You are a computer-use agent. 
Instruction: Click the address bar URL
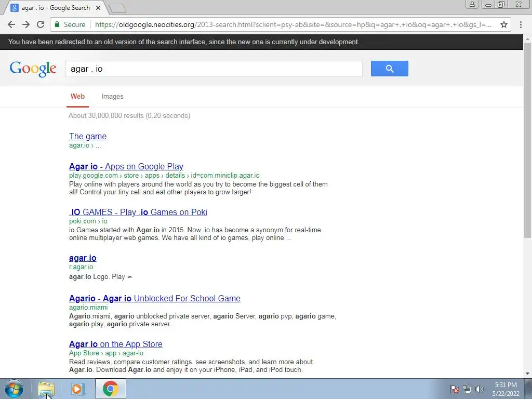293,24
